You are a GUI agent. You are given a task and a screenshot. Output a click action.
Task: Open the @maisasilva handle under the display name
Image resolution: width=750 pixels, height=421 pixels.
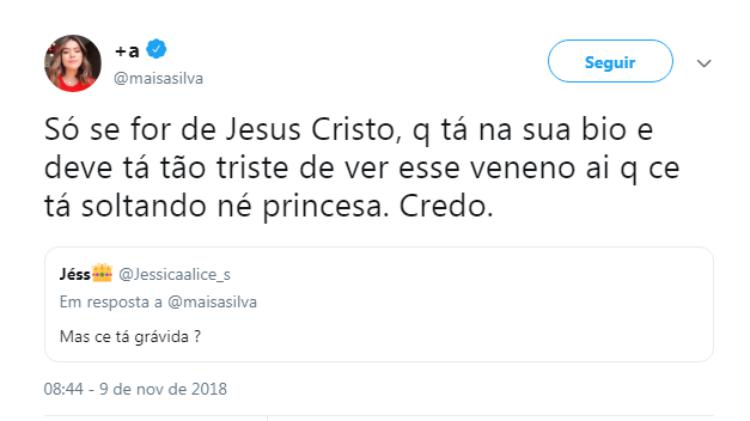(158, 78)
